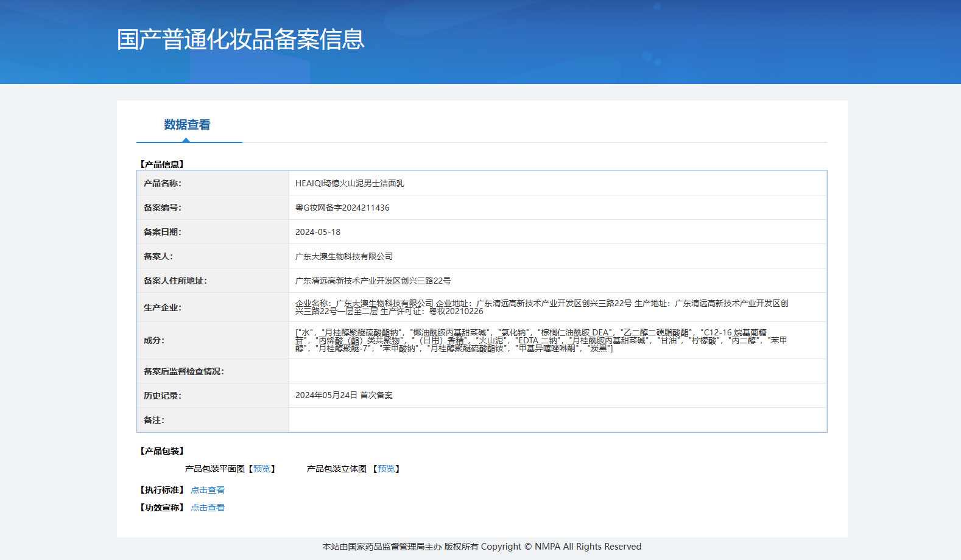Click the page title 国产普通化妆品备案信息
Viewport: 961px width, 560px height.
(241, 40)
